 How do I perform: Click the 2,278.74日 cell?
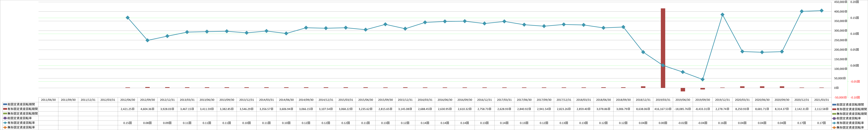pyautogui.click(x=722, y=109)
